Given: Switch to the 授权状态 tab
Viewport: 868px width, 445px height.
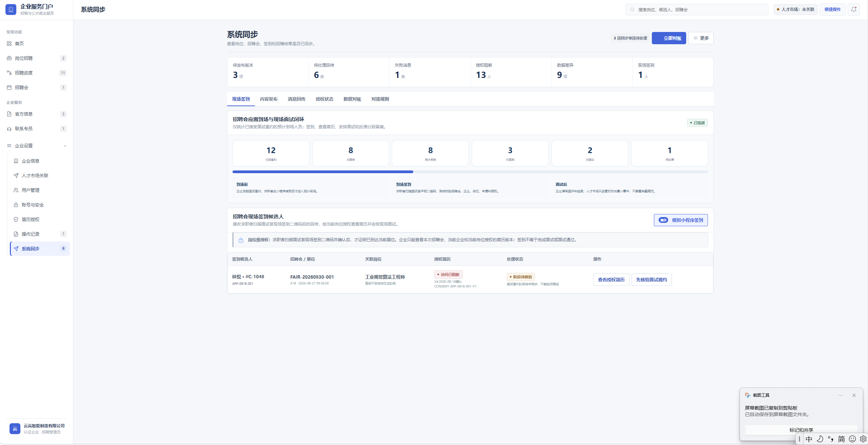Looking at the screenshot, I should click(325, 99).
